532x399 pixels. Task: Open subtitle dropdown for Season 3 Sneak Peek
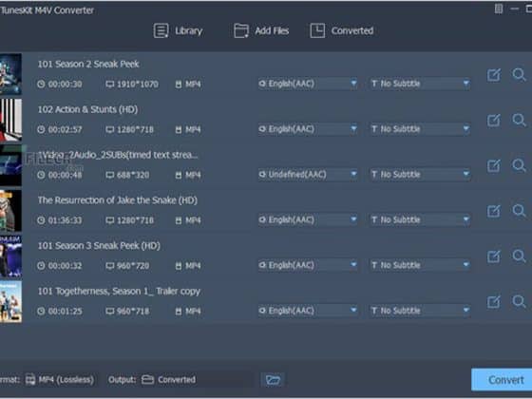[x=420, y=265]
